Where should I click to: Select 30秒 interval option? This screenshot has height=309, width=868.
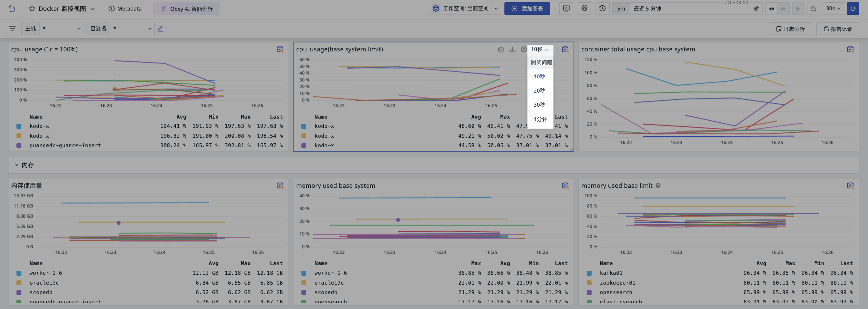click(539, 105)
